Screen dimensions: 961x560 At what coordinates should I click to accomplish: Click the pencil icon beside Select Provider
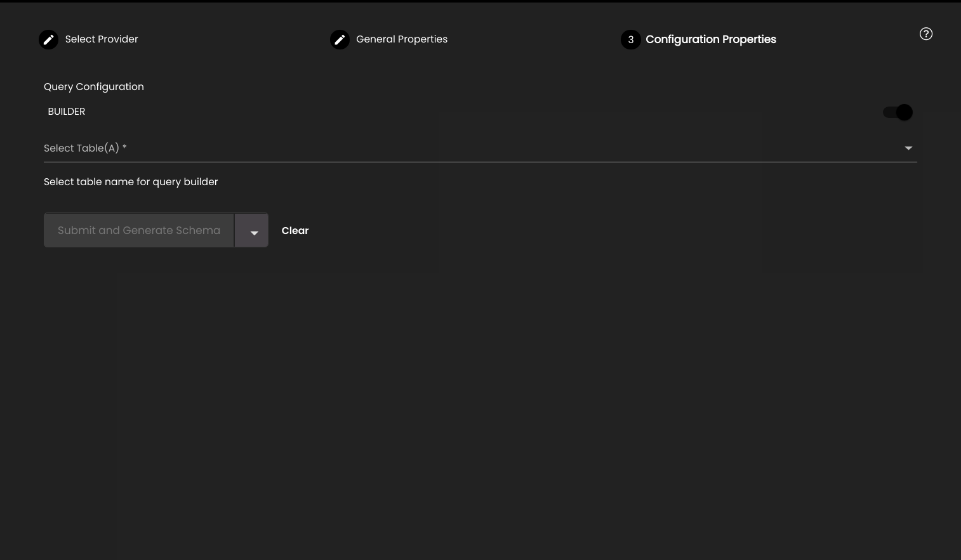(x=48, y=39)
